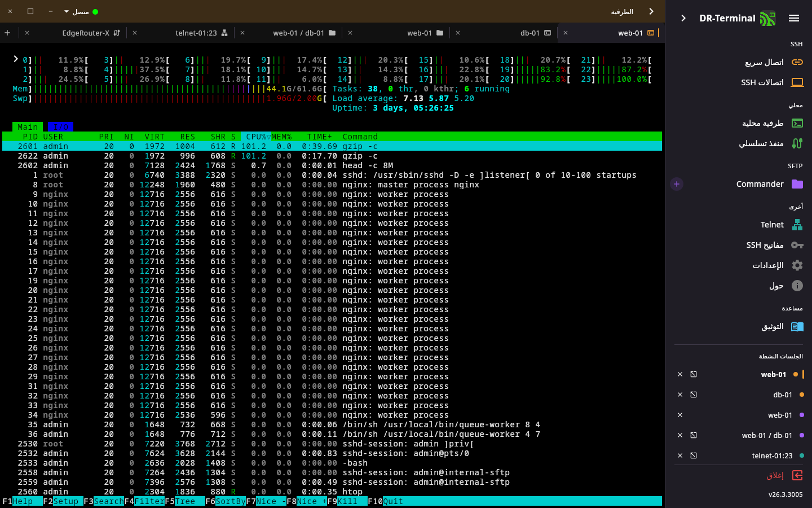Click F10 Quit in htop footer
Image resolution: width=812 pixels, height=508 pixels.
(x=386, y=501)
